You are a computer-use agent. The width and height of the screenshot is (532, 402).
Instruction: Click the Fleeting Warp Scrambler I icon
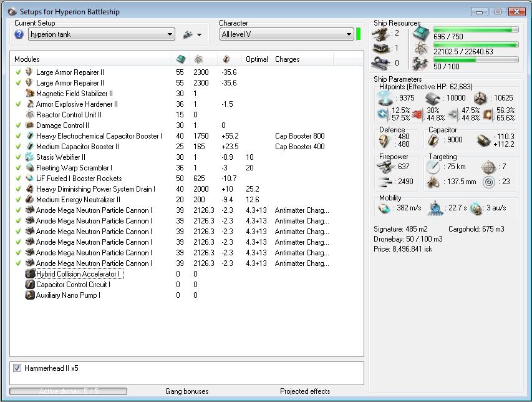30,168
